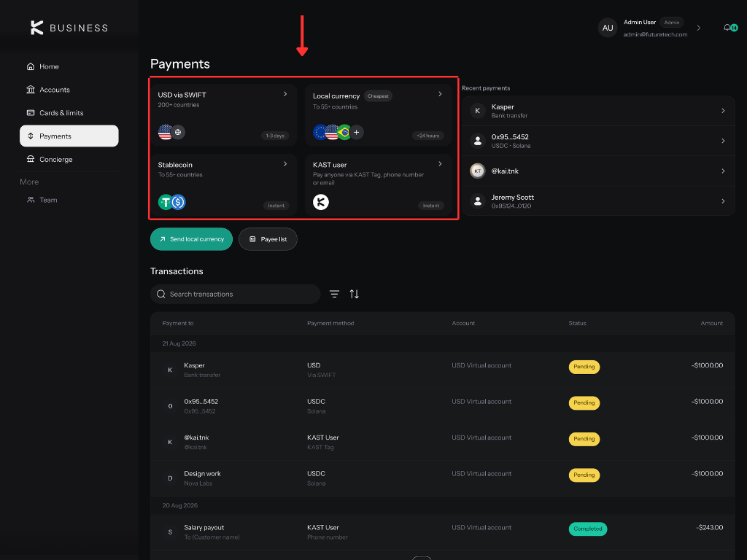Click Pending badge on Kasper row
747x560 pixels.
tap(584, 367)
